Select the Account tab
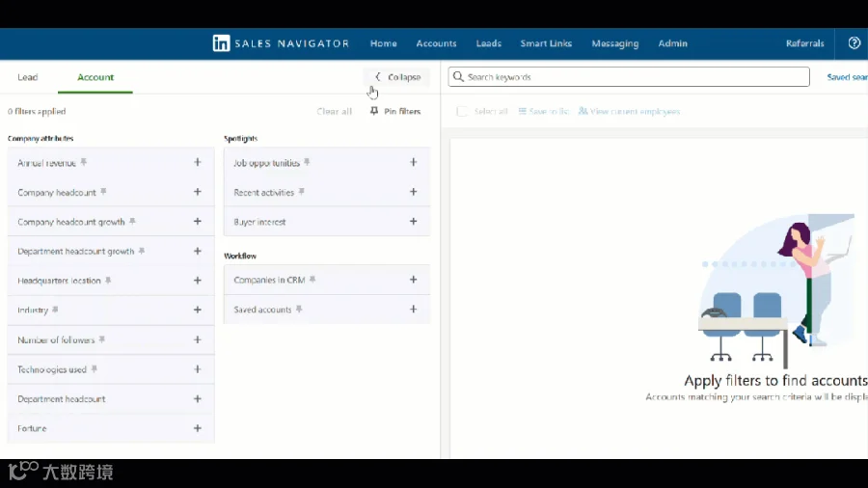Image resolution: width=868 pixels, height=488 pixels. (x=95, y=77)
